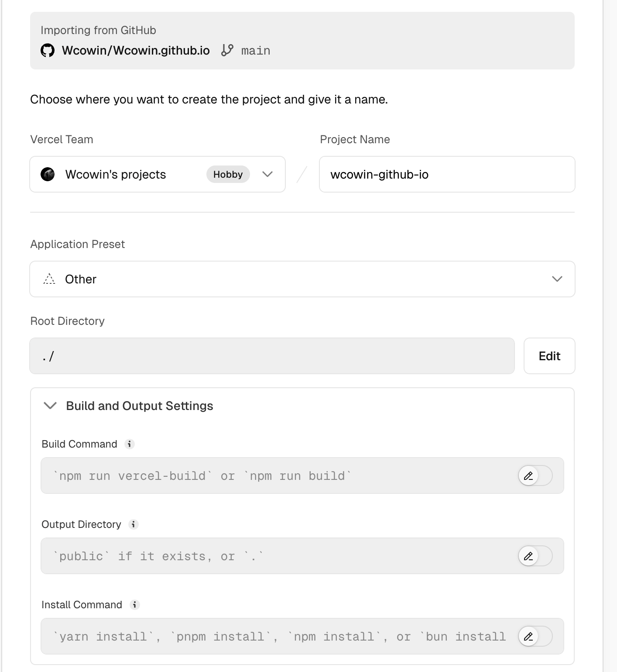Click the Output Directory info icon
This screenshot has width=617, height=672.
[134, 524]
